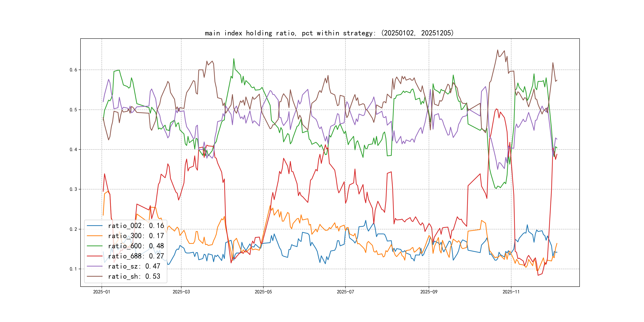The width and height of the screenshot is (644, 322).
Task: Click the blue line swatch in legend
Action: (x=95, y=226)
